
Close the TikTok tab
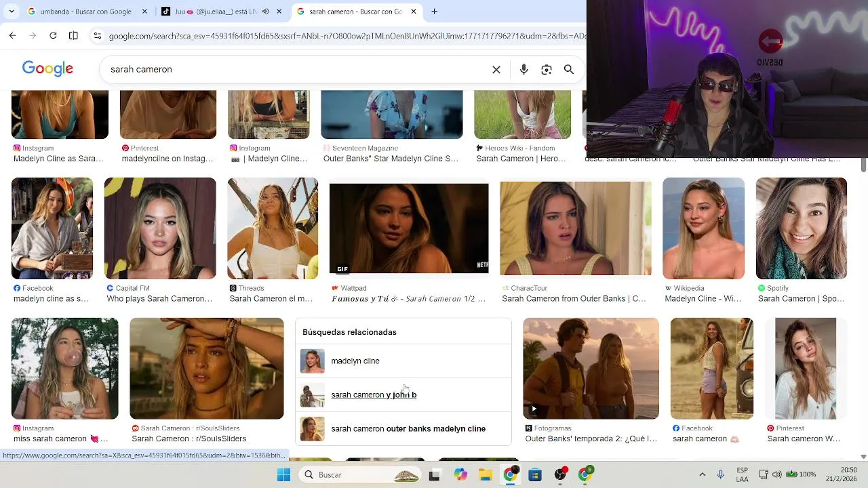[279, 12]
